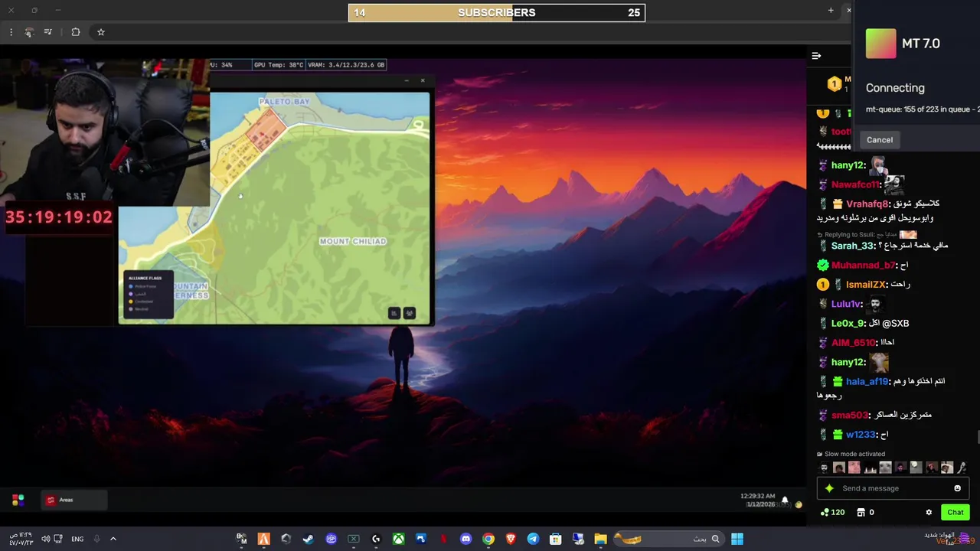Open File Explorer from taskbar
The height and width of the screenshot is (551, 980).
[x=600, y=539]
